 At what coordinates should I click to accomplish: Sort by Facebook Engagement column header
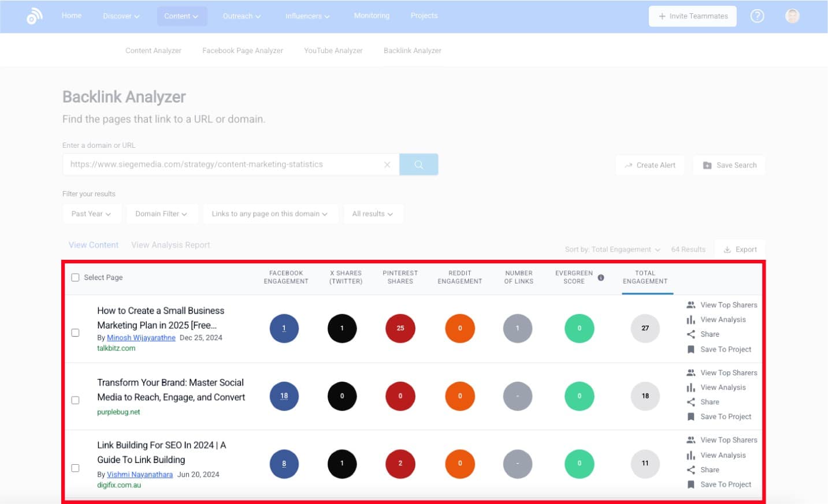286,278
